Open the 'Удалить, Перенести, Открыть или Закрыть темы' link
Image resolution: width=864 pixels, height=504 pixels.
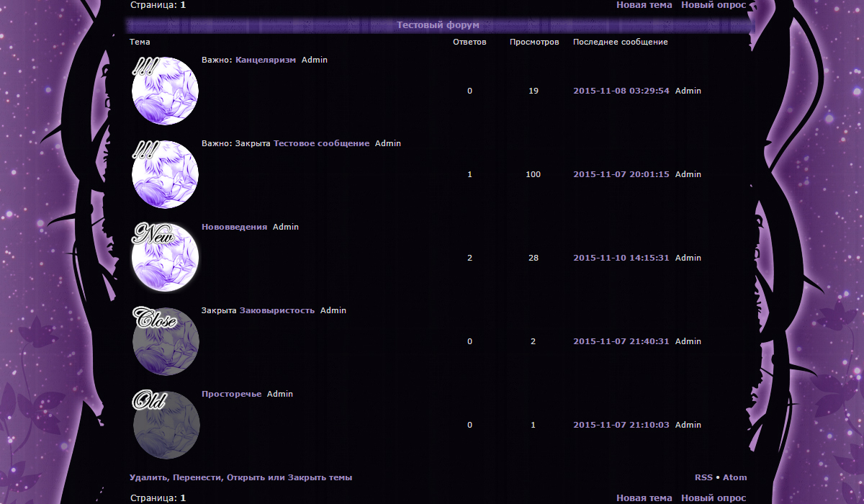(240, 477)
